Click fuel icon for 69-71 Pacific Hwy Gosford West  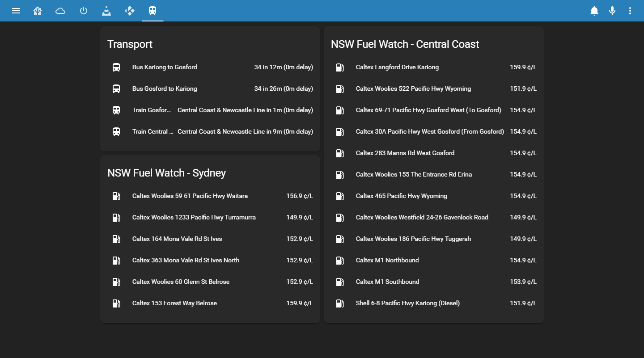click(x=340, y=110)
